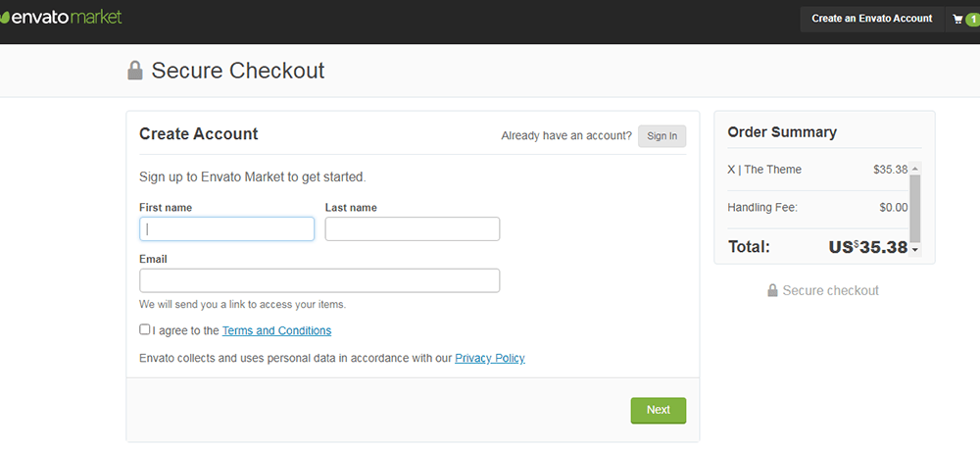The width and height of the screenshot is (980, 449).
Task: Focus the First name field
Action: [227, 228]
